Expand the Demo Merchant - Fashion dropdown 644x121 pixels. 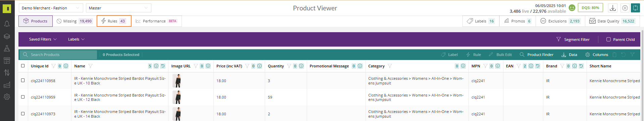51,8
